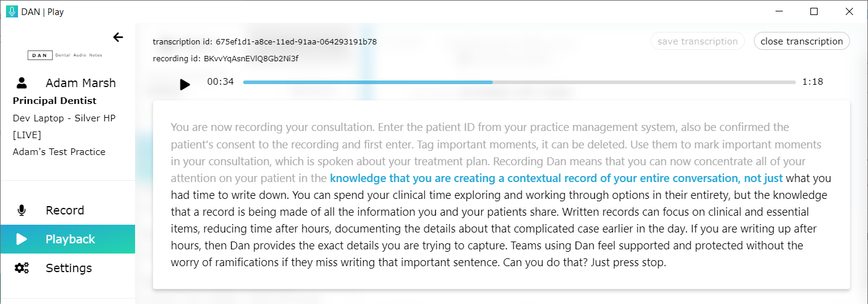The width and height of the screenshot is (868, 304).
Task: Click the user profile silhouette icon
Action: tap(22, 83)
